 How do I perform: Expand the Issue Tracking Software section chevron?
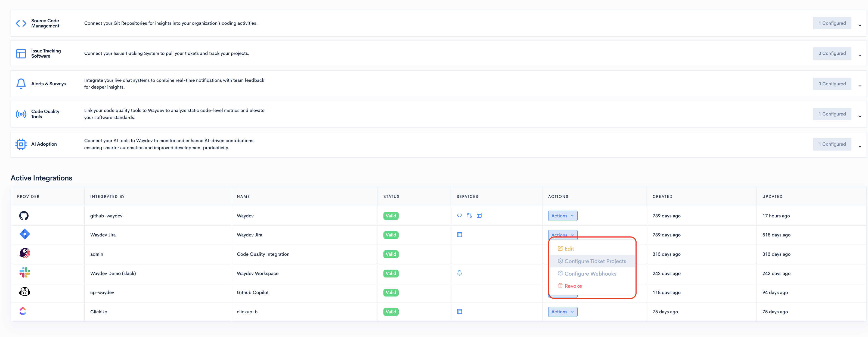[x=860, y=55]
